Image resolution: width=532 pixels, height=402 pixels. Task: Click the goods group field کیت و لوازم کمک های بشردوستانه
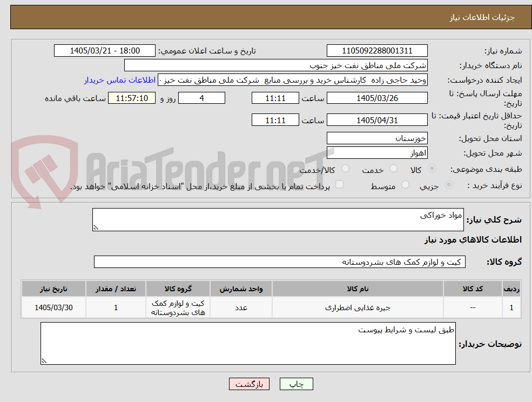click(x=280, y=262)
